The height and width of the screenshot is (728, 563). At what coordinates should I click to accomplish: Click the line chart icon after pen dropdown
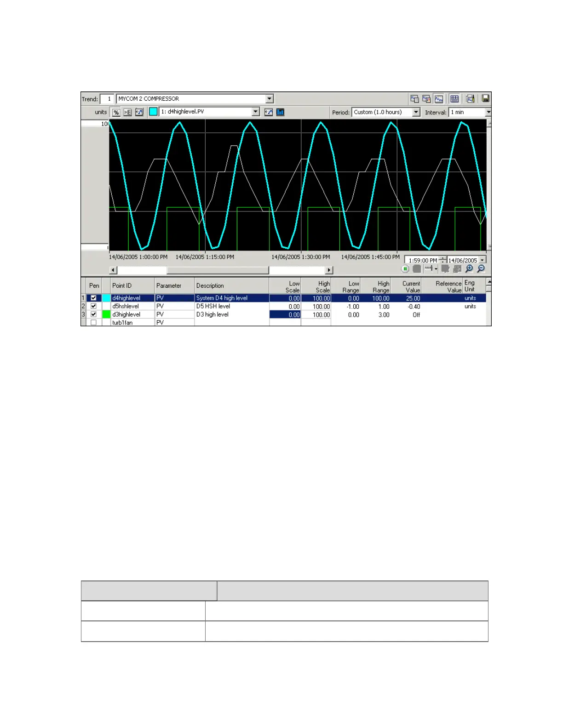click(x=269, y=112)
